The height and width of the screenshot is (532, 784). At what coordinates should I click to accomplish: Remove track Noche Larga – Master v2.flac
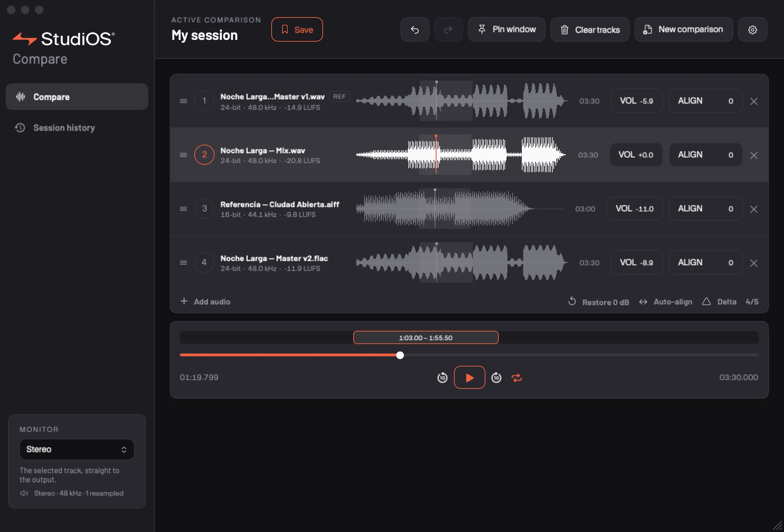tap(754, 263)
